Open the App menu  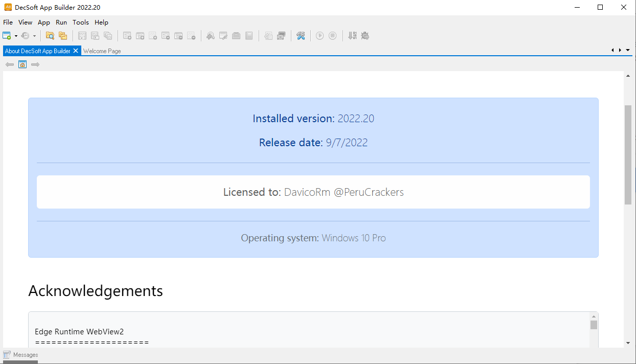pyautogui.click(x=44, y=22)
